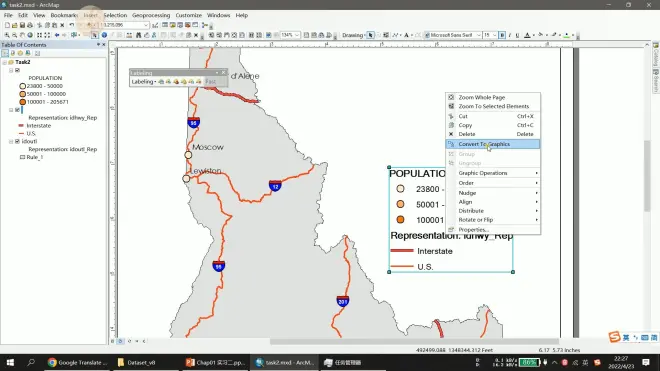Open the Geoprocessing menu

click(x=151, y=15)
